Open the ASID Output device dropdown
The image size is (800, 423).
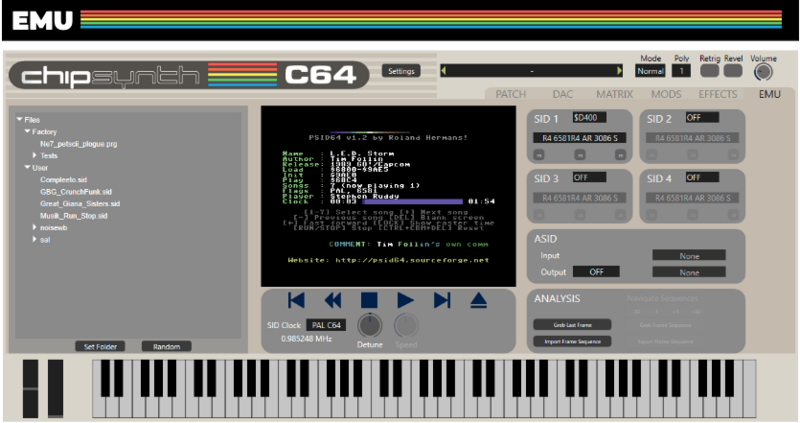[x=689, y=272]
